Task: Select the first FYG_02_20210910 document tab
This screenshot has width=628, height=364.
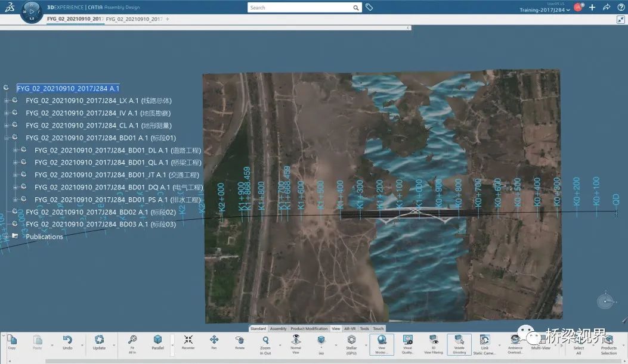Action: tap(75, 19)
